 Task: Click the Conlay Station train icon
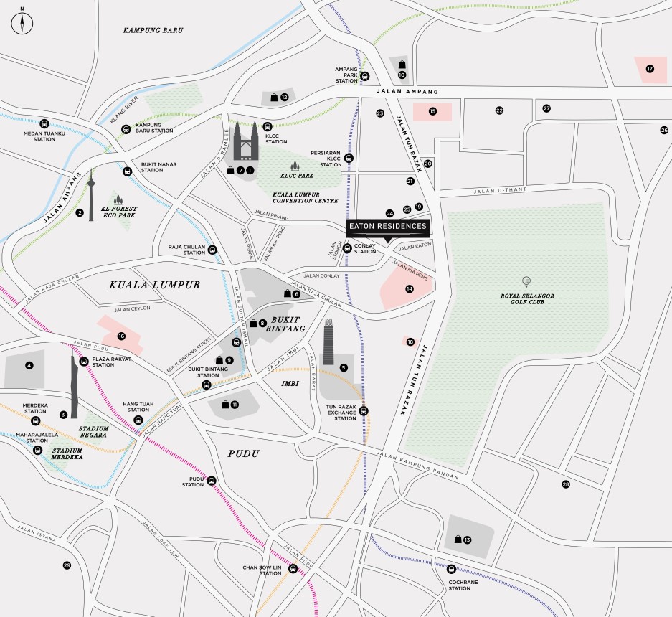tap(348, 248)
